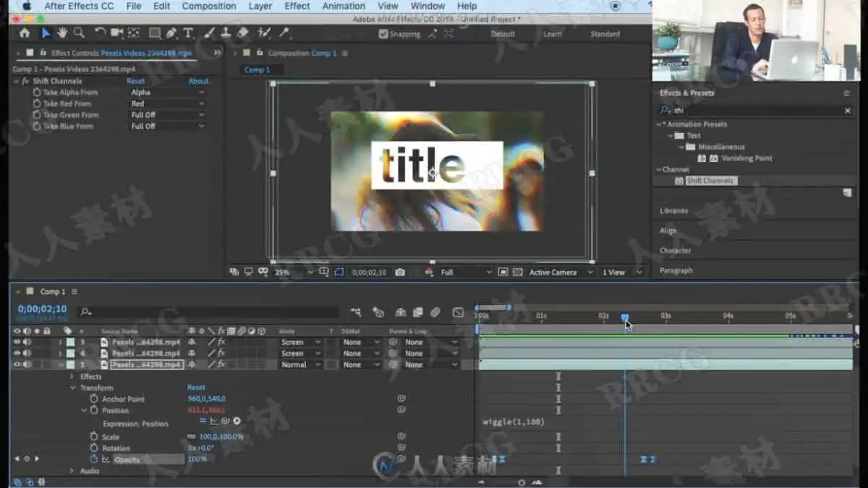Click the Effects & Presets search field
Viewport: 868px width, 488px height.
[756, 111]
